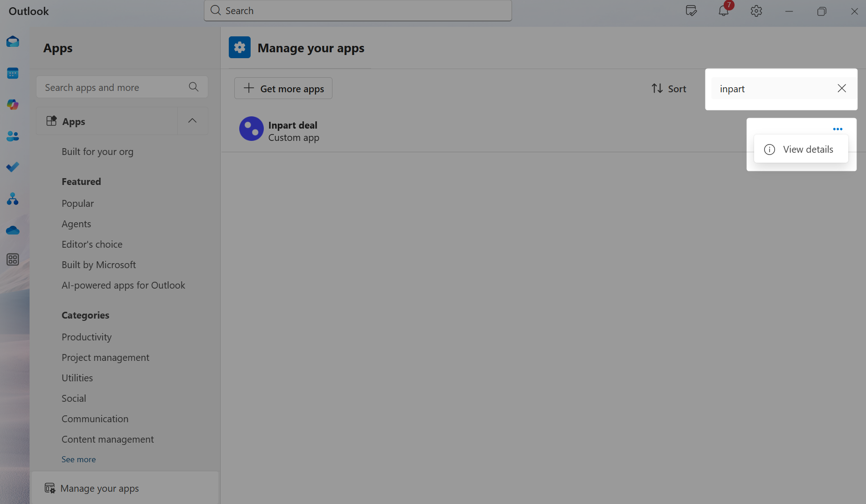Open the Org Explorer sidebar icon
The width and height of the screenshot is (866, 504).
(x=13, y=199)
